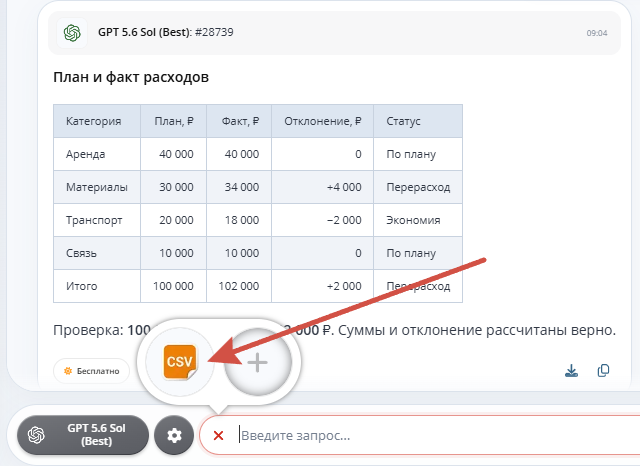Screen dimensions: 640x466
Task: Select the Аренда row label
Action: coord(86,154)
